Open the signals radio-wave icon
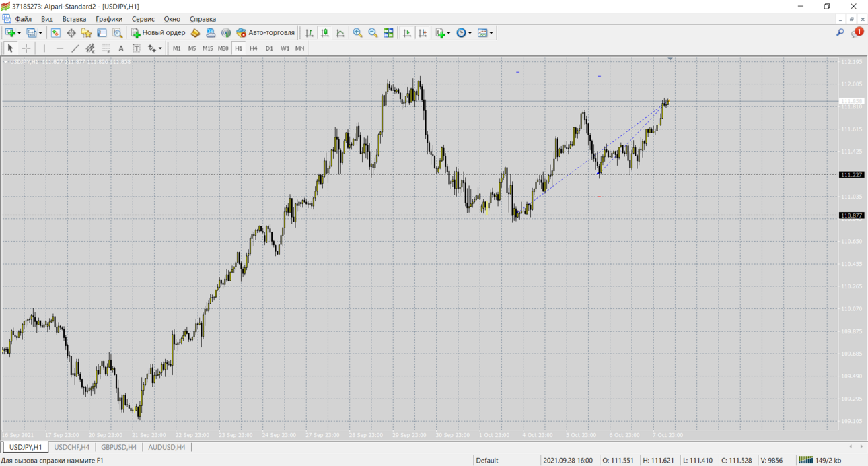 (226, 32)
